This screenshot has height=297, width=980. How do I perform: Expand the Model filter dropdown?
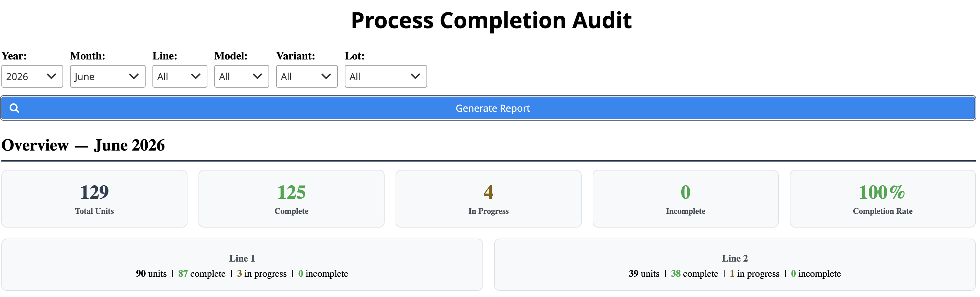tap(242, 77)
